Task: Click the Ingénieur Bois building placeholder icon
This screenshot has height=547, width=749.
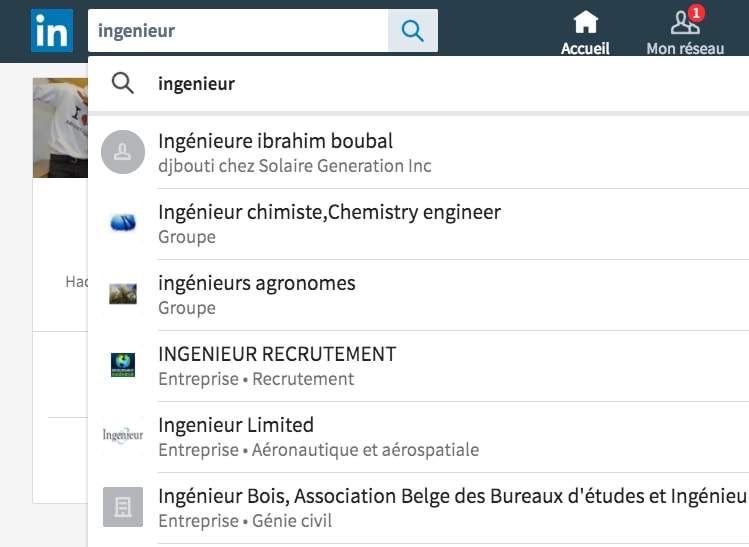Action: 123,507
